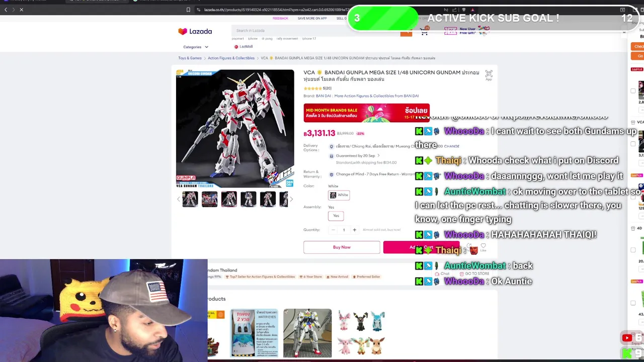The width and height of the screenshot is (644, 362).
Task: Select third highlighted product thumbnail
Action: pos(229,199)
